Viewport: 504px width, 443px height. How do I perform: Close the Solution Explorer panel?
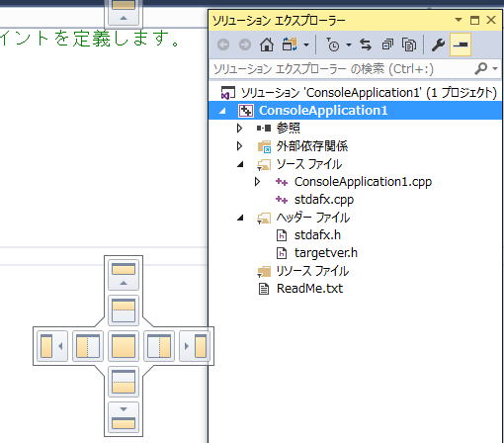pos(491,20)
